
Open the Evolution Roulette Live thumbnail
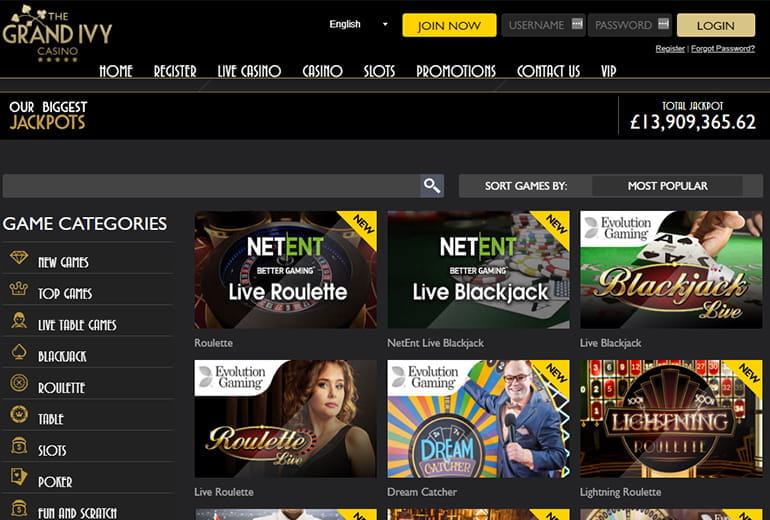(286, 419)
